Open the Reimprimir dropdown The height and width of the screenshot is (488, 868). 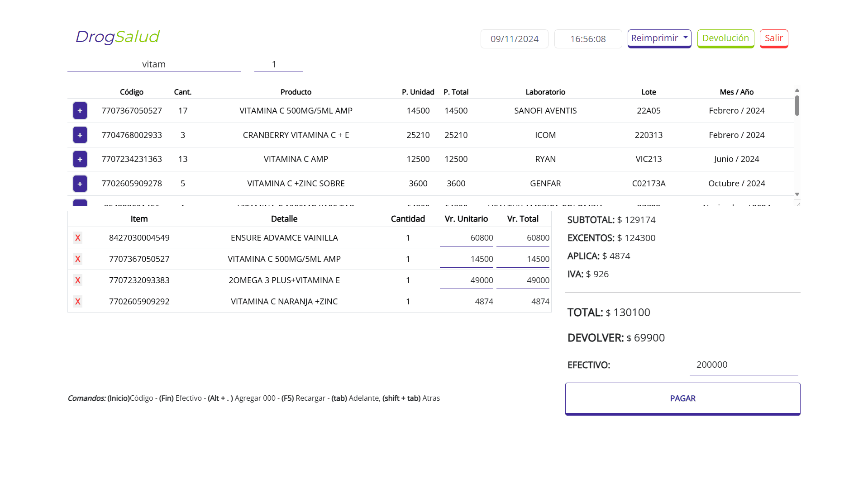[x=659, y=38]
